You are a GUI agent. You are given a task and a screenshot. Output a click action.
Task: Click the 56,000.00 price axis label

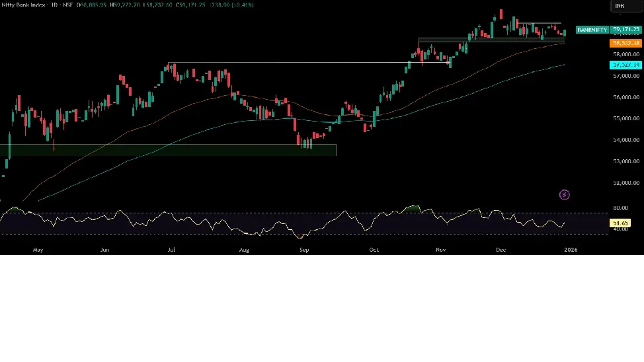(626, 97)
